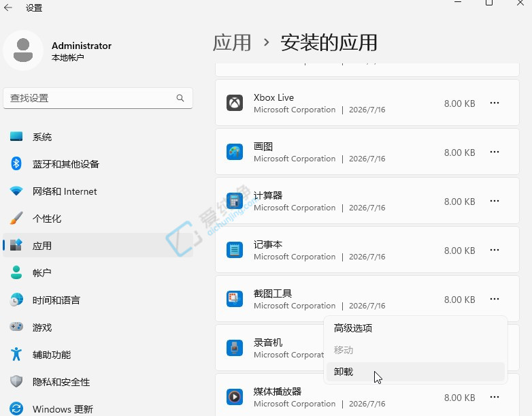Open the 系统 settings category
This screenshot has width=532, height=416.
(x=98, y=137)
